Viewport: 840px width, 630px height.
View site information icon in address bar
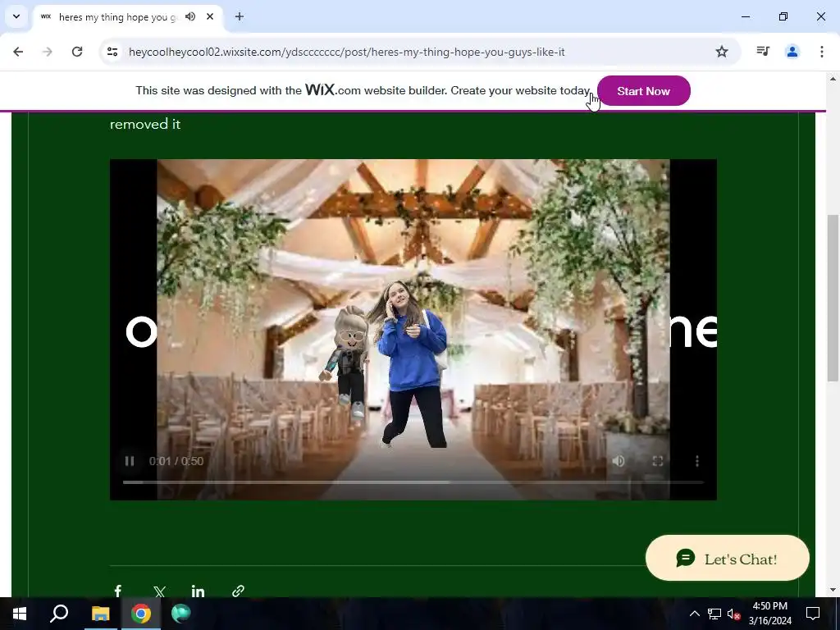112,52
